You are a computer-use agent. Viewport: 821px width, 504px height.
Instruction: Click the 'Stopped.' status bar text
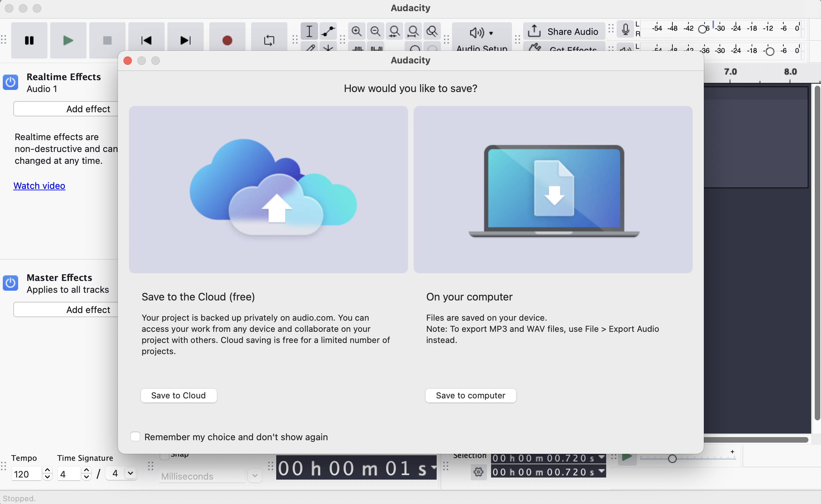[19, 498]
